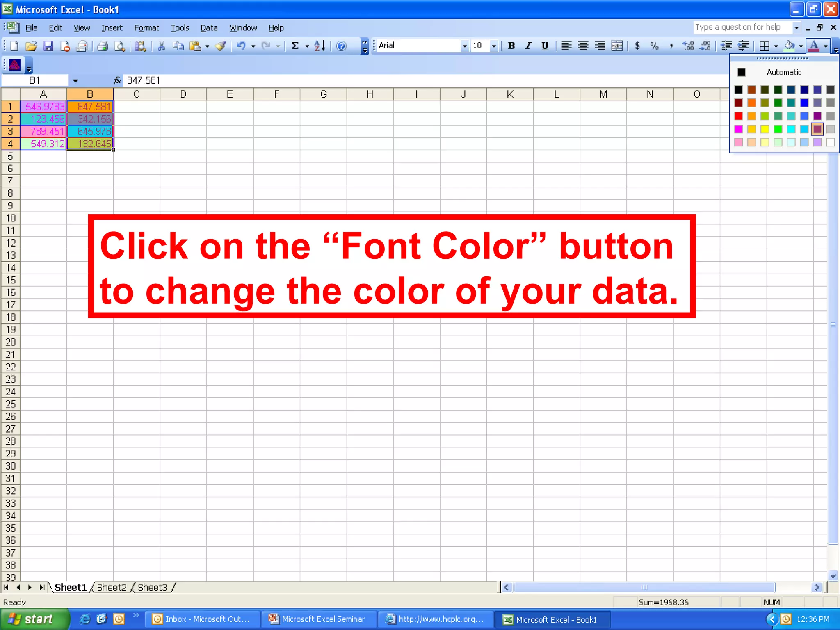Open the font size 10 dropdown
The width and height of the screenshot is (840, 630).
494,46
